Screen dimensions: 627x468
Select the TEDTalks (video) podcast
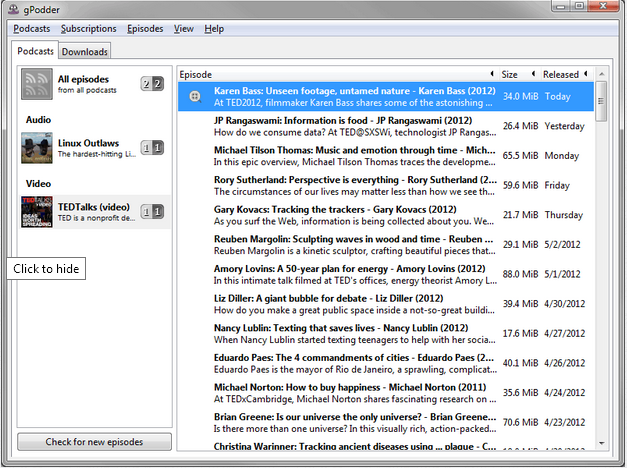(94, 212)
